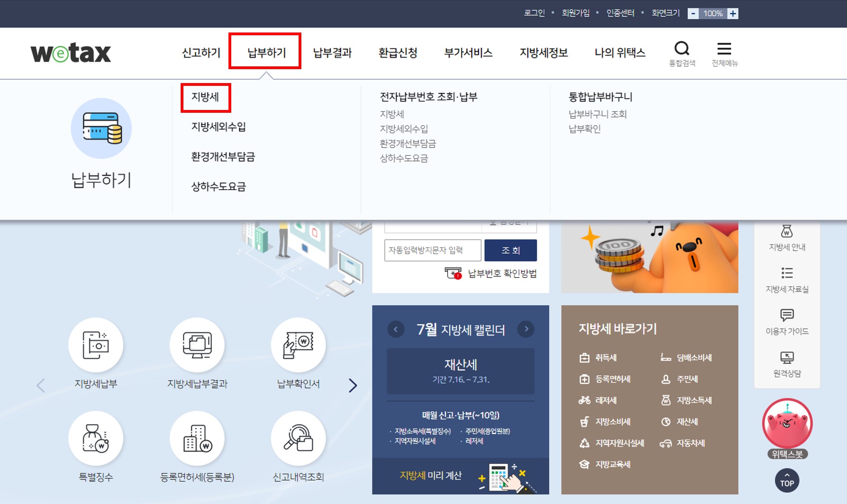Open the 부가서비스 menu
Screen dimensions: 847x504
click(x=469, y=53)
